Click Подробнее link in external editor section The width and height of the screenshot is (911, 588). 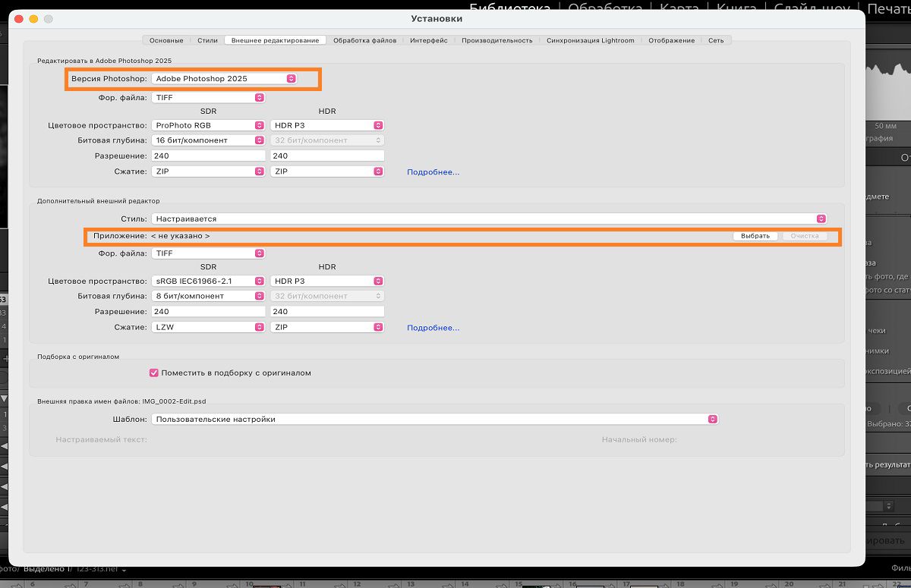pyautogui.click(x=433, y=328)
